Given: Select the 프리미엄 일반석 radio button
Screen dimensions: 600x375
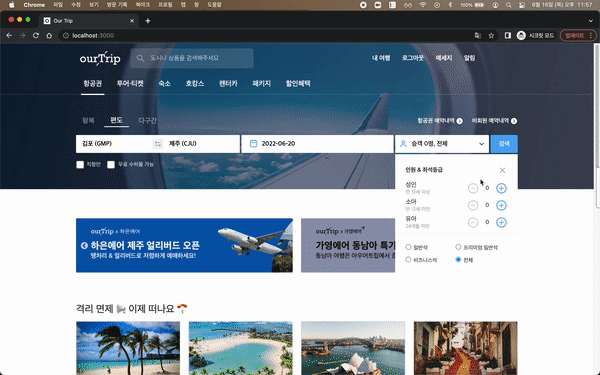Looking at the screenshot, I should tap(458, 247).
